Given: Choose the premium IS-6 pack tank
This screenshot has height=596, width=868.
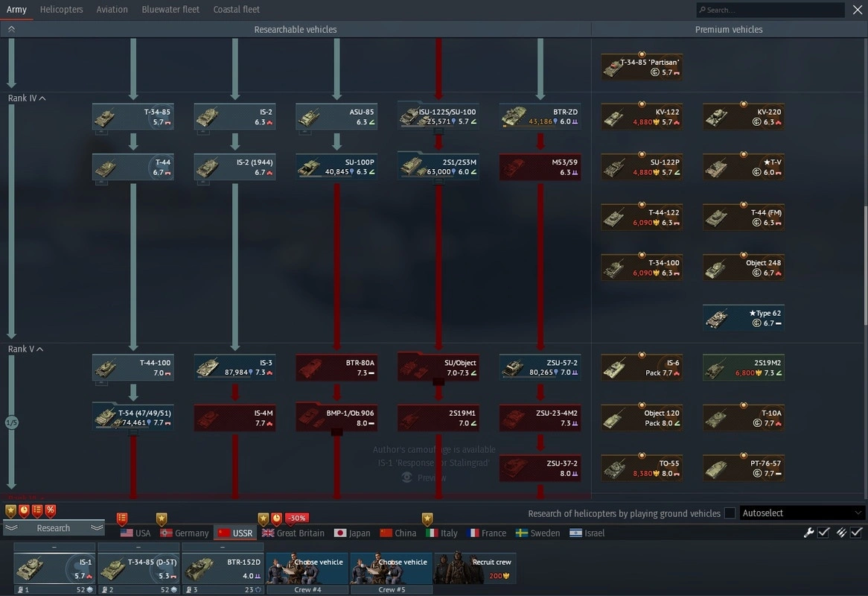Looking at the screenshot, I should (x=642, y=367).
